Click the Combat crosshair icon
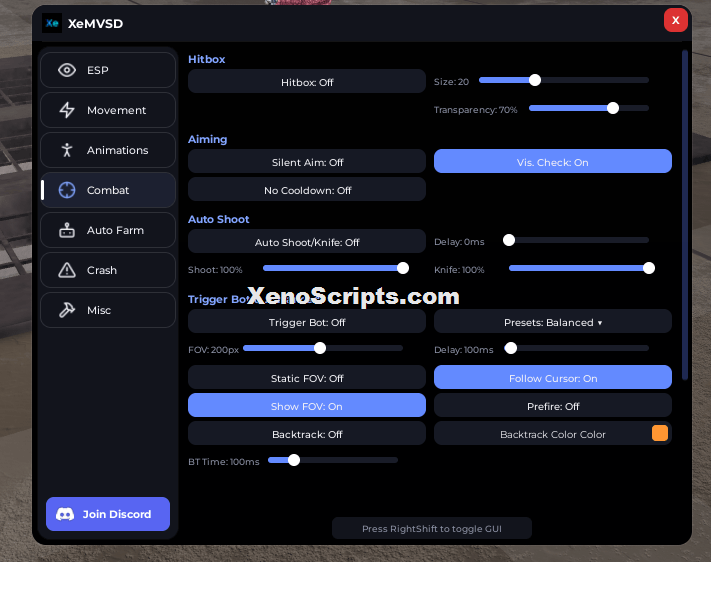The height and width of the screenshot is (592, 711). [x=67, y=190]
